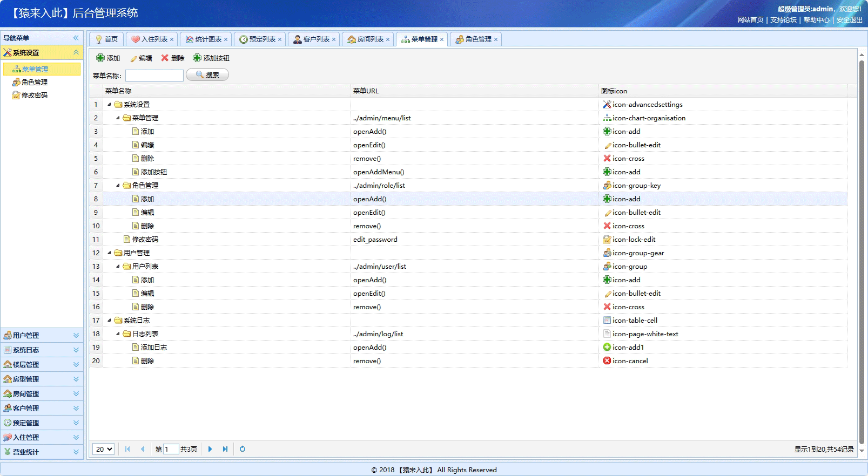Select the 添加日志 row in the grid
This screenshot has height=476, width=868.
pos(468,347)
